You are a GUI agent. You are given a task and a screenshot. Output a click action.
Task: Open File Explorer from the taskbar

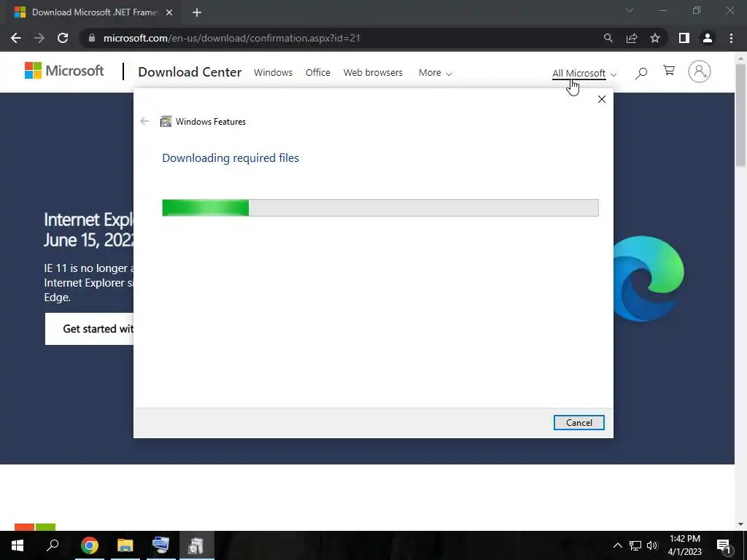pos(125,545)
